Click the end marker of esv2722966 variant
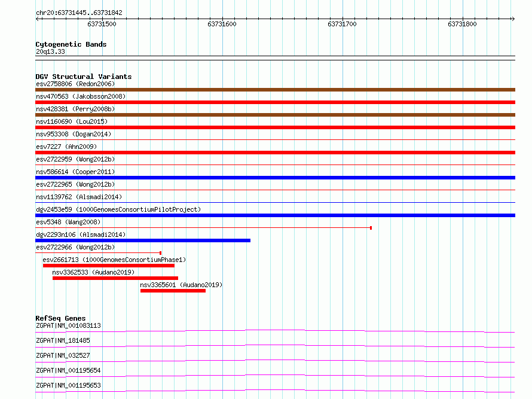532x399 pixels. 160,253
